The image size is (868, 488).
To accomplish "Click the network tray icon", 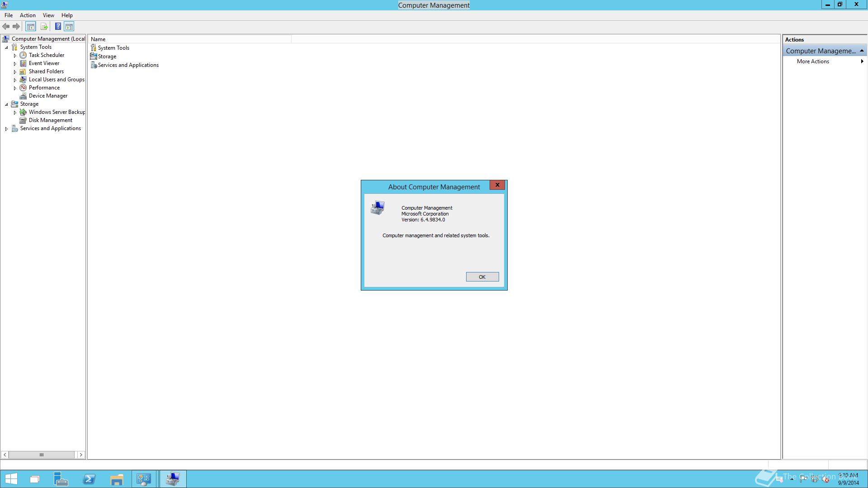I will tap(815, 479).
